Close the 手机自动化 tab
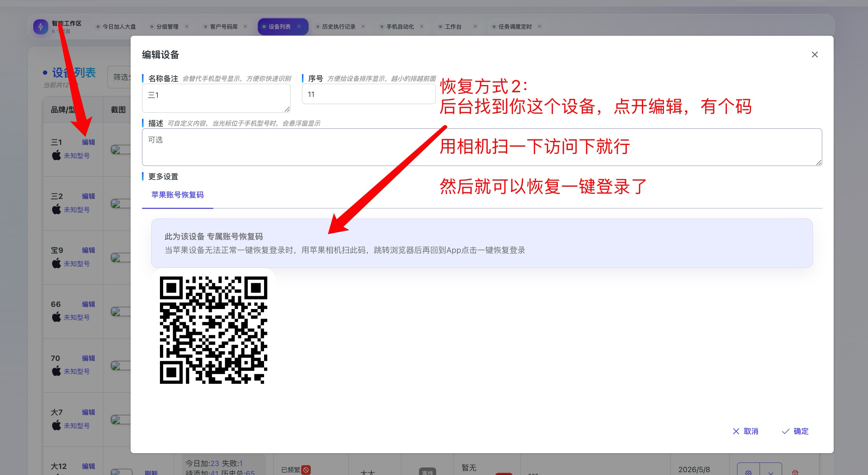 coord(422,26)
